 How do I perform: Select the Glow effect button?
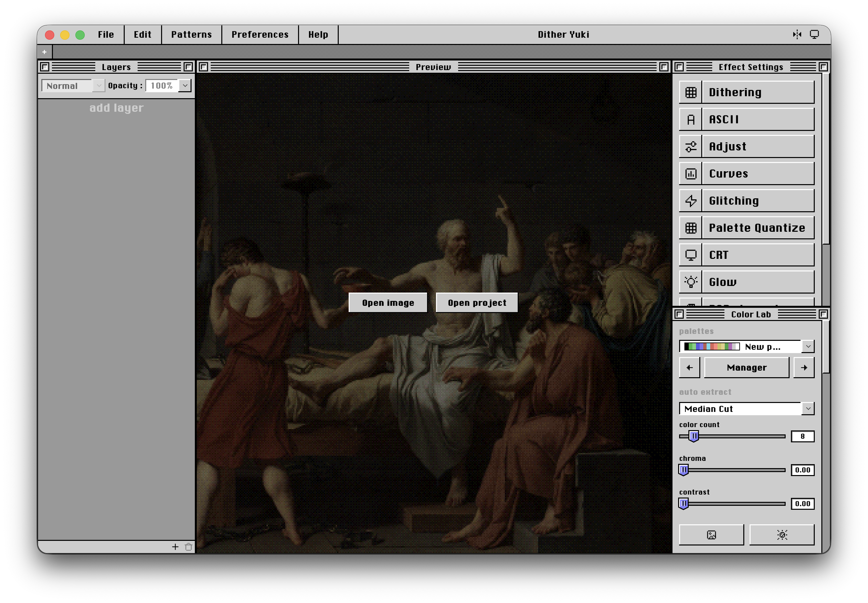747,282
